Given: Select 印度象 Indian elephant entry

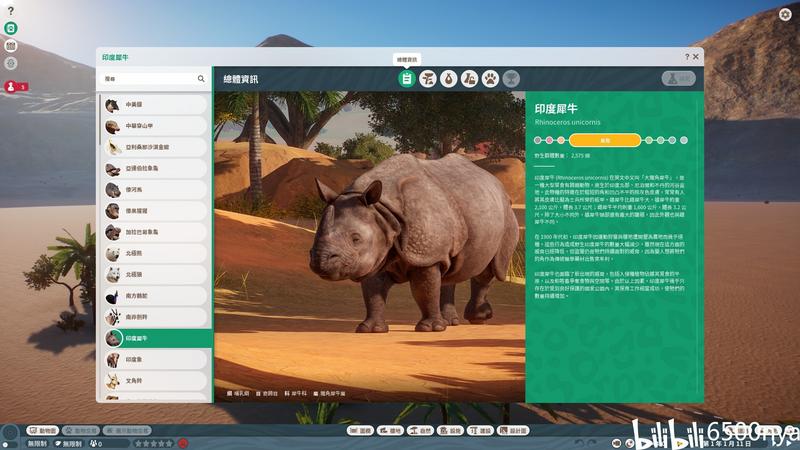Looking at the screenshot, I should [155, 360].
